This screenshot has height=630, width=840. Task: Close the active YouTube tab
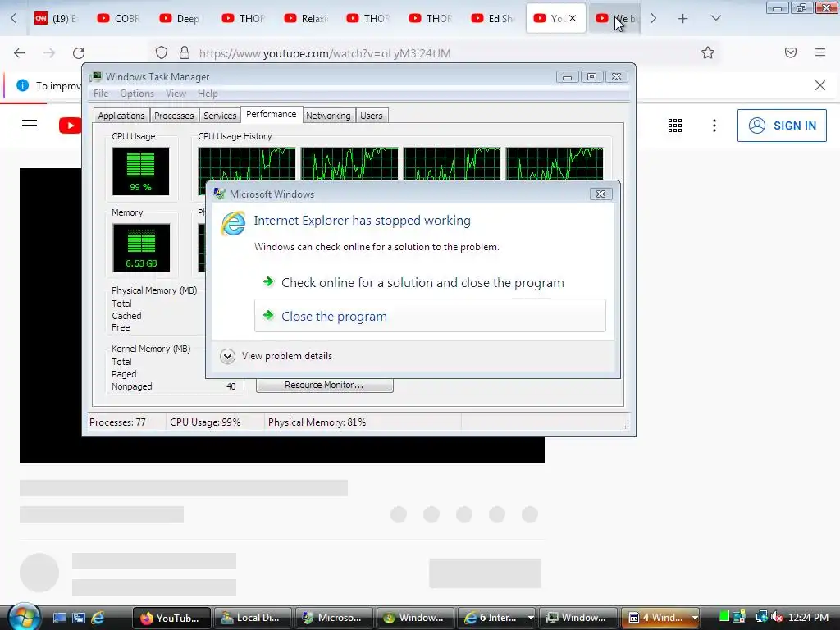point(573,18)
